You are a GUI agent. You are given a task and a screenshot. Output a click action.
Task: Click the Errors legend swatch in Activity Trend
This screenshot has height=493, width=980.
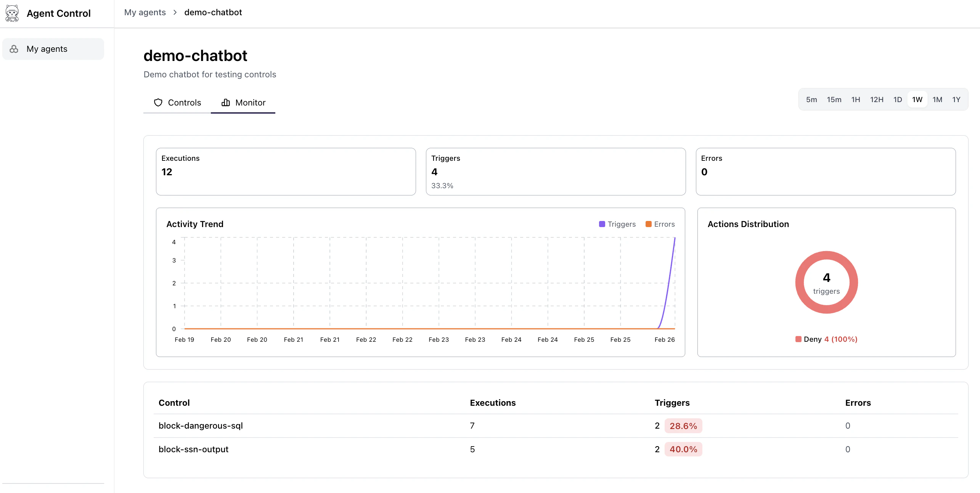point(648,224)
